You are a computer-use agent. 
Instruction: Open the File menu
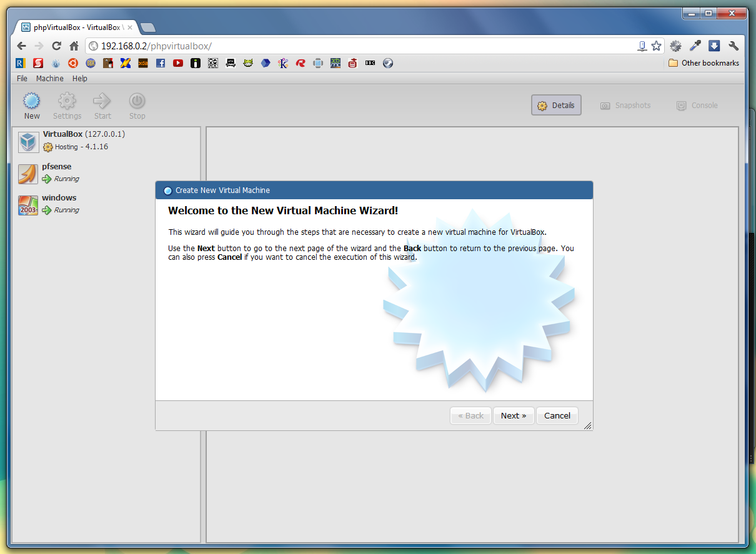pos(22,79)
